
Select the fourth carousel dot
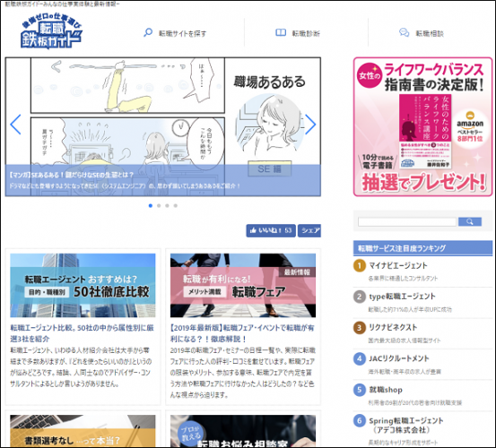click(176, 206)
